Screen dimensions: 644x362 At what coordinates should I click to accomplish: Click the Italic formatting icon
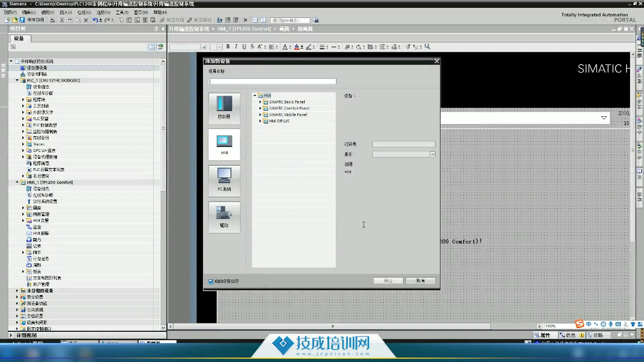(x=236, y=47)
